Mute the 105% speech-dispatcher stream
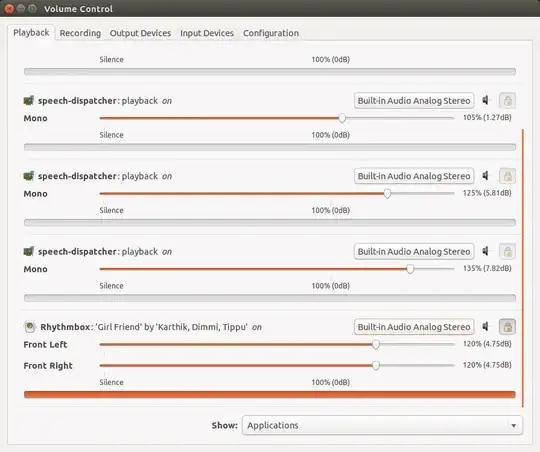Screen dimensions: 540x452 tap(486, 100)
